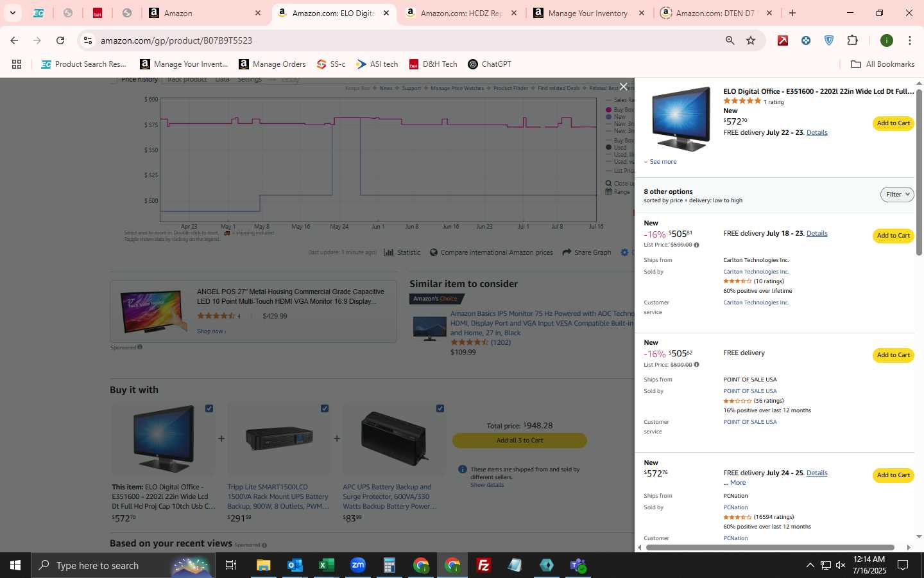924x578 pixels.
Task: Open Outlook from the taskbar
Action: pos(295,565)
